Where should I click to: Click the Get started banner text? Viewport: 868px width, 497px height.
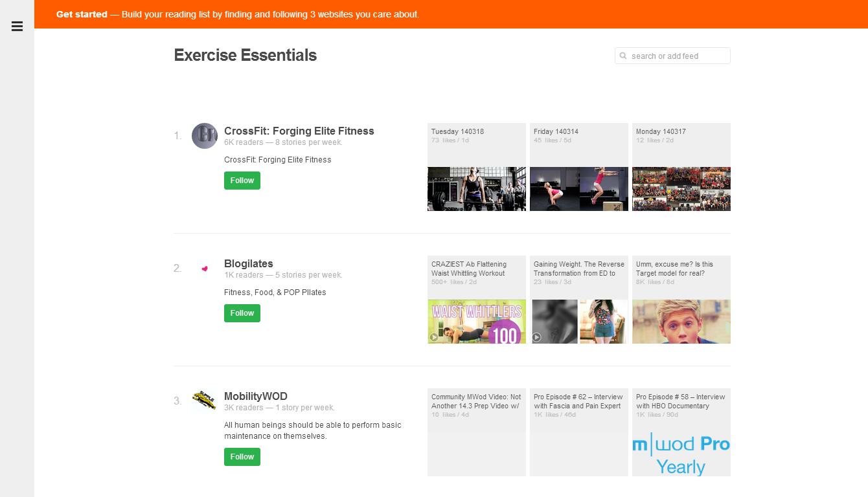point(238,14)
